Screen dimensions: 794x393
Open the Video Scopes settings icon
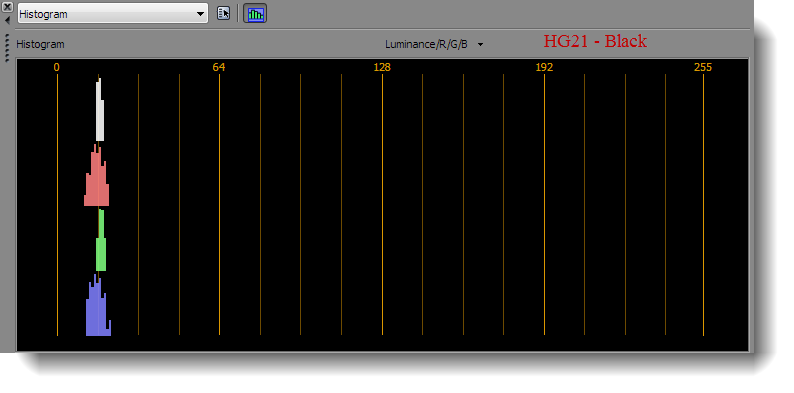223,14
